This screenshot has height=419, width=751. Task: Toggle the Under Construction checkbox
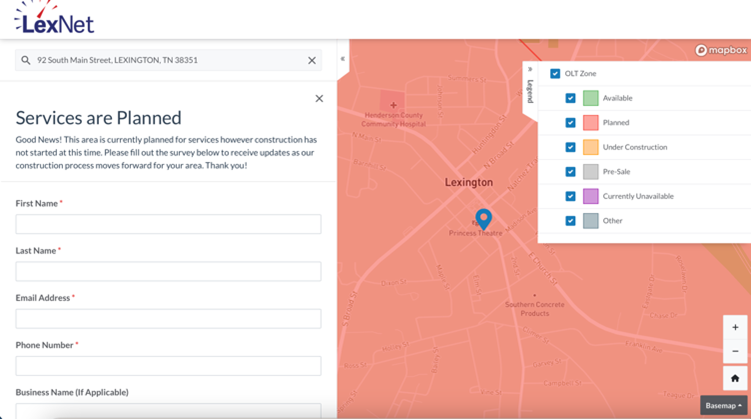(570, 147)
